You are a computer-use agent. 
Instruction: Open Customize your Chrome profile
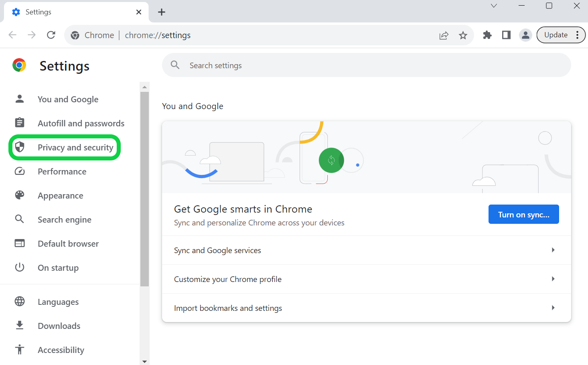tap(366, 279)
